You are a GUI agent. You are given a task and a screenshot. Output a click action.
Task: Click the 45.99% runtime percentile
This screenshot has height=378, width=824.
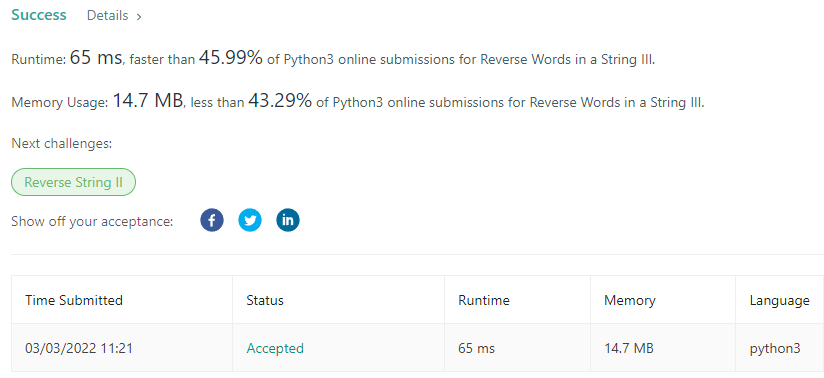point(231,58)
